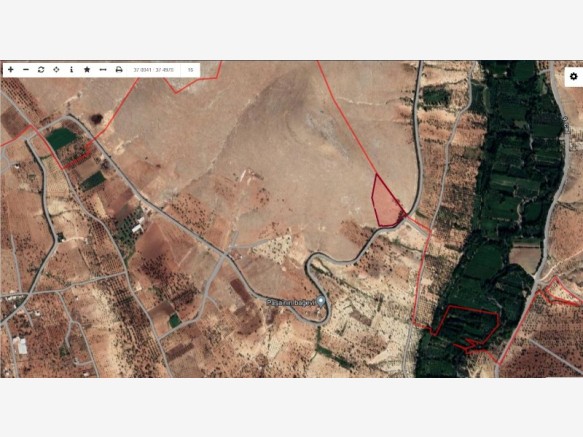Click the Paşa'nın bahçesi map label

click(x=291, y=303)
